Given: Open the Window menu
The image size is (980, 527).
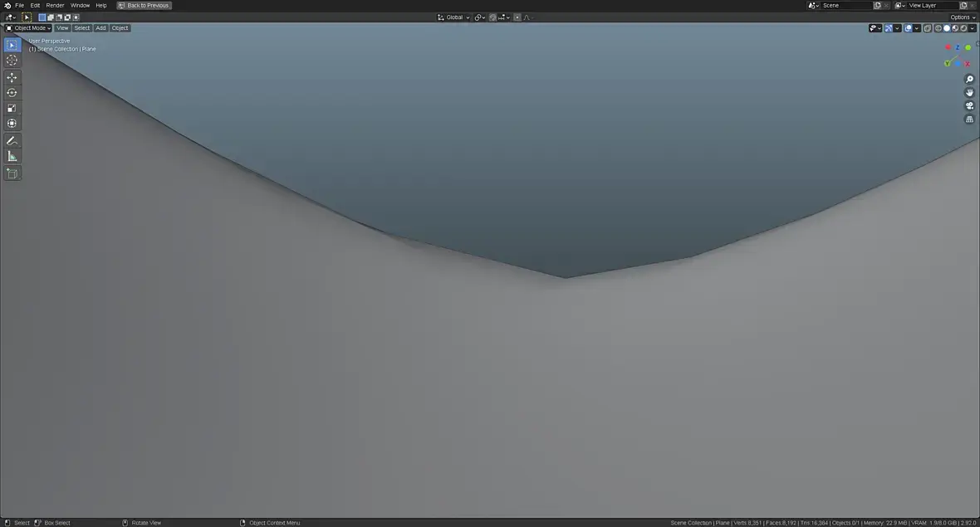Looking at the screenshot, I should pos(80,5).
